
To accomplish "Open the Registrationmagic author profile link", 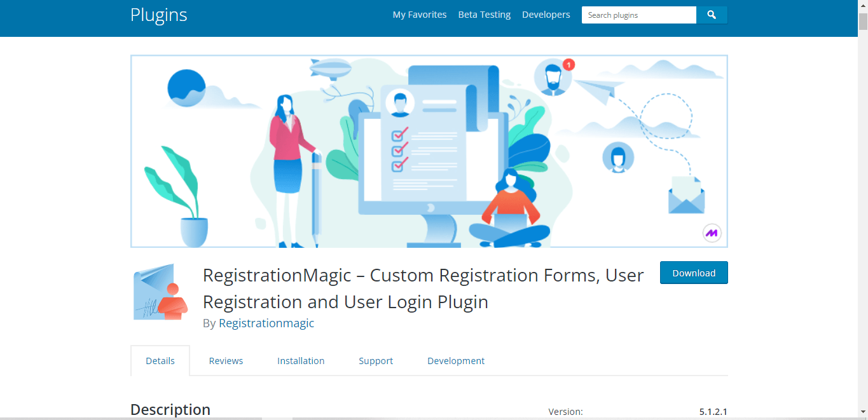I will click(x=266, y=323).
